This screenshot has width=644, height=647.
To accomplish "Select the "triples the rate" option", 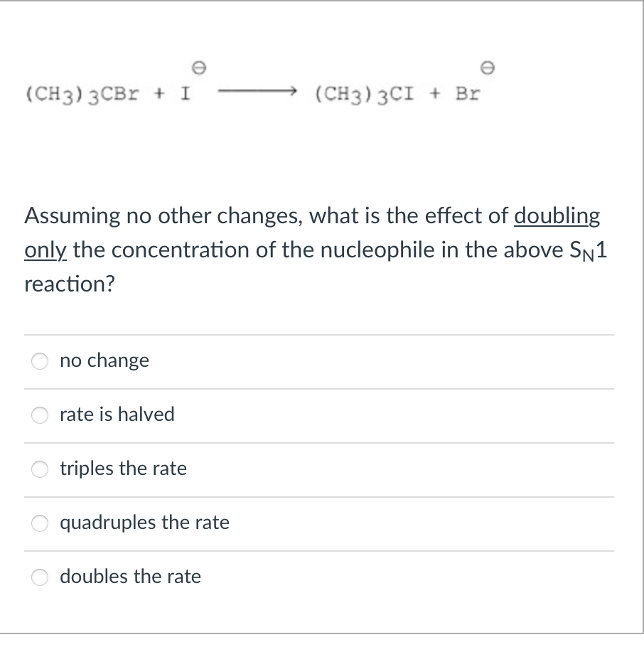I will tap(40, 469).
